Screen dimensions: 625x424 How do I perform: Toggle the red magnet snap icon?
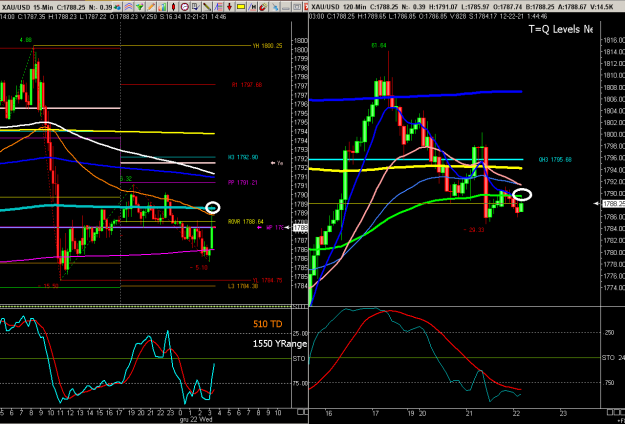pos(263,7)
